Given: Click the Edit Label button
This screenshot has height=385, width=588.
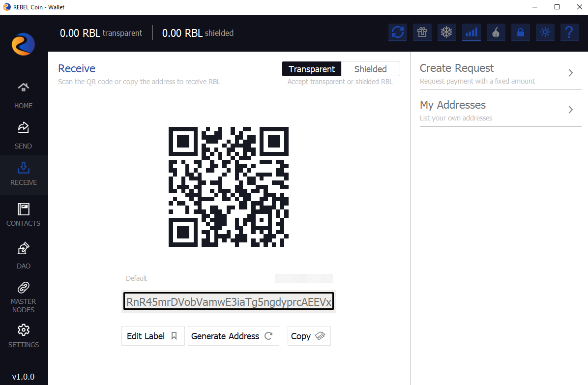Looking at the screenshot, I should point(153,336).
